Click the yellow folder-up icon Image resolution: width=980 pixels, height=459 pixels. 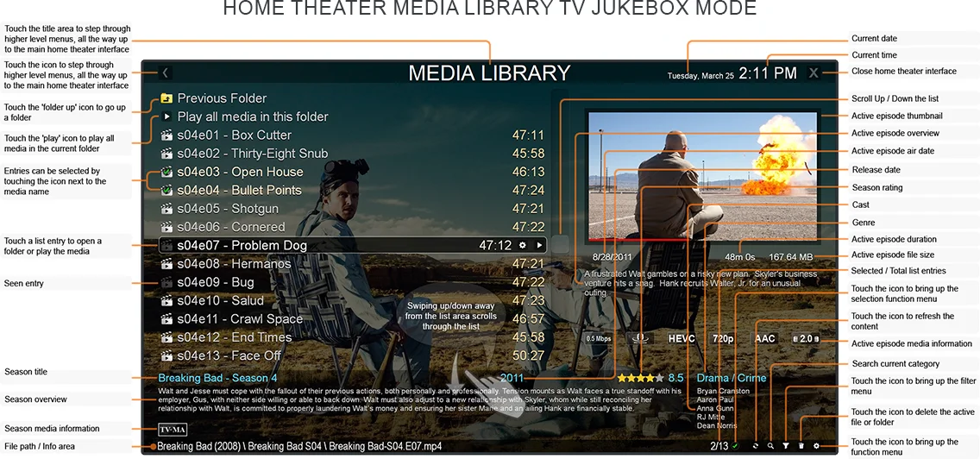166,98
